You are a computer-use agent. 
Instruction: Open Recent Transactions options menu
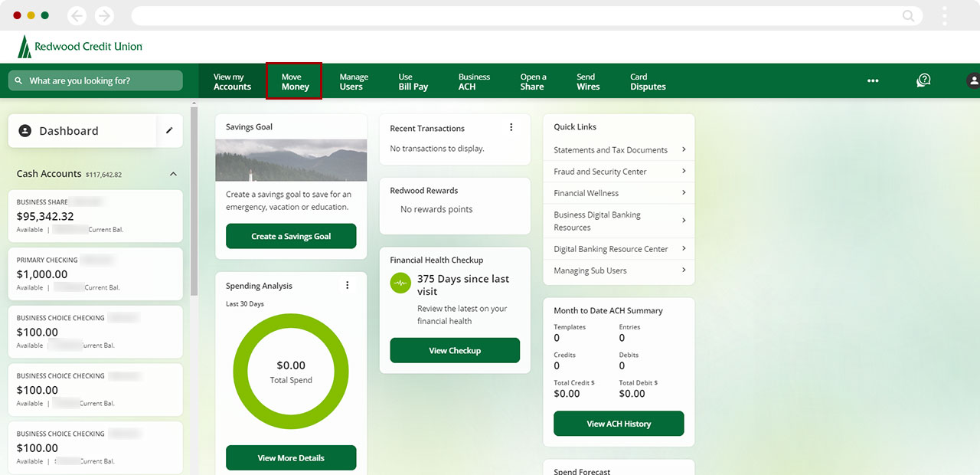[x=511, y=127]
